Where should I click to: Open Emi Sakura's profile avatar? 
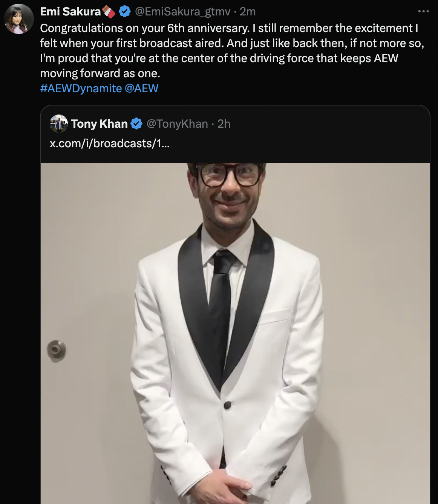[x=19, y=19]
